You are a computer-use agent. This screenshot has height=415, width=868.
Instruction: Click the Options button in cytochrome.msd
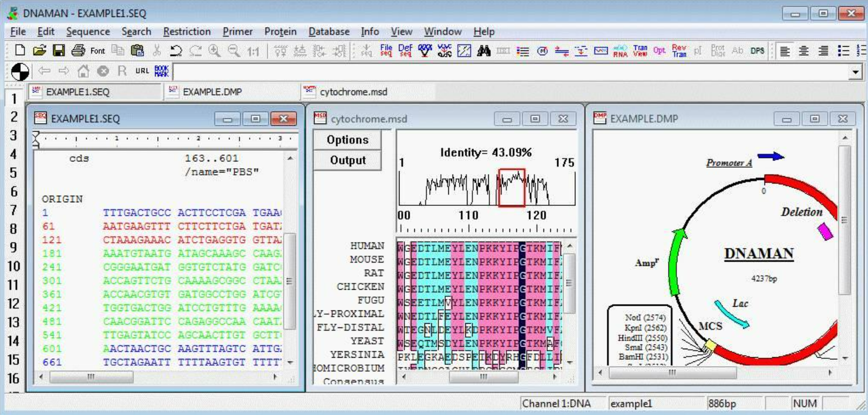pyautogui.click(x=347, y=140)
